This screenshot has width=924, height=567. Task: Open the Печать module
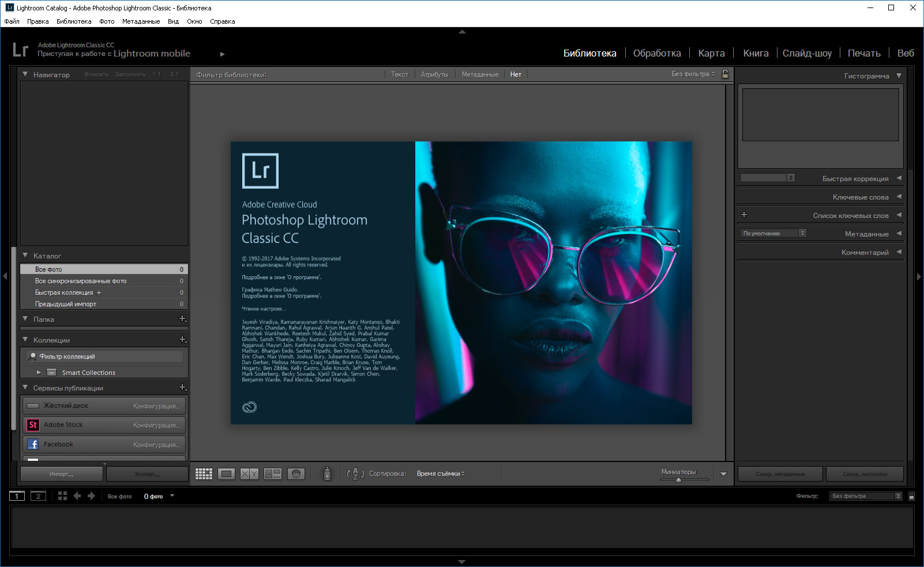tap(864, 53)
